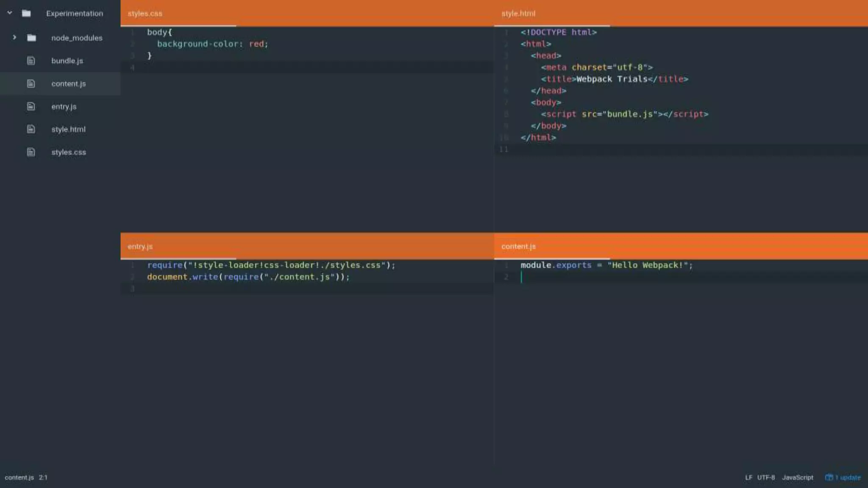Collapse the Experimentation project folder chevron

(x=10, y=13)
